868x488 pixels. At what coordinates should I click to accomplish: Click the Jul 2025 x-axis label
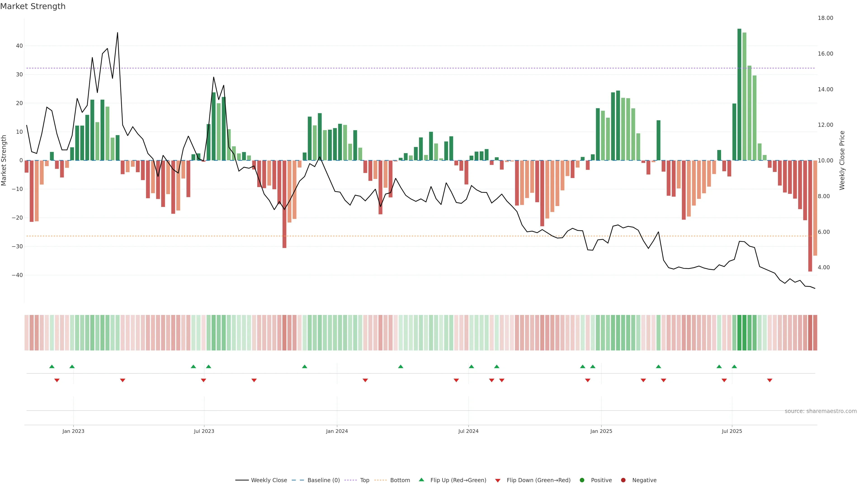pyautogui.click(x=731, y=431)
